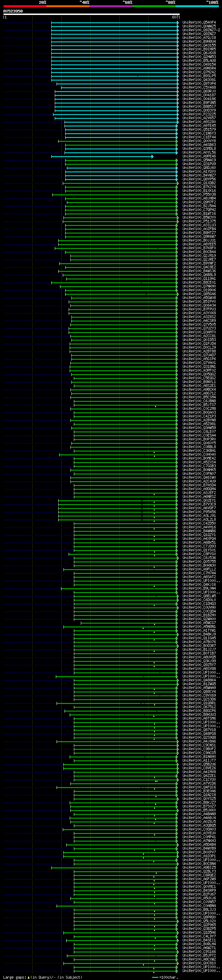The image size is (222, 980).
Task: Select label UniRef100_Q43081
Action: pos(199,80)
